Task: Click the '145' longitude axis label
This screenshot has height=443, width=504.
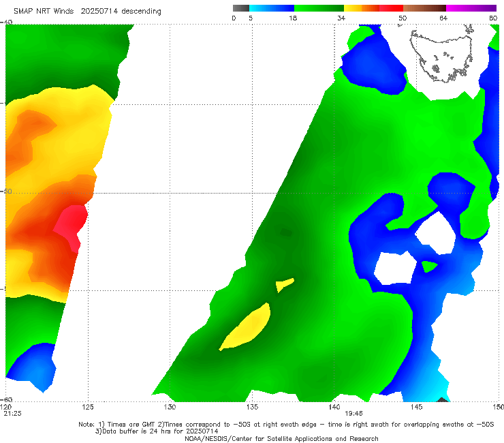Action: 417,407
